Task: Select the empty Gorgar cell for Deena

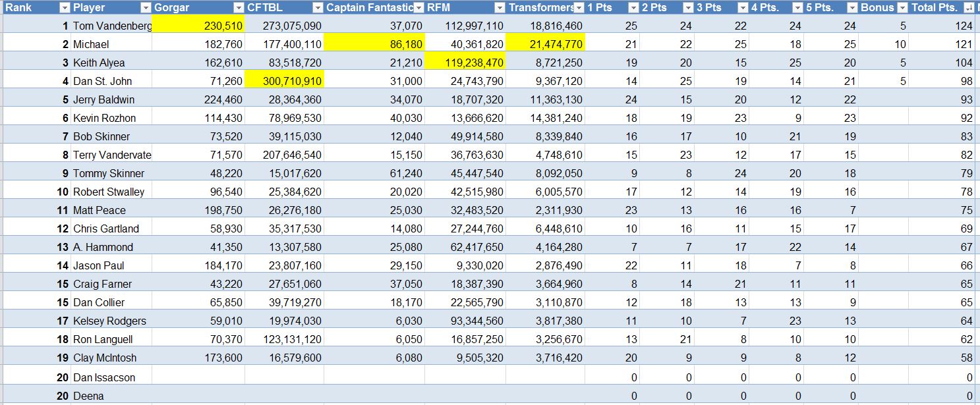Action: point(198,396)
